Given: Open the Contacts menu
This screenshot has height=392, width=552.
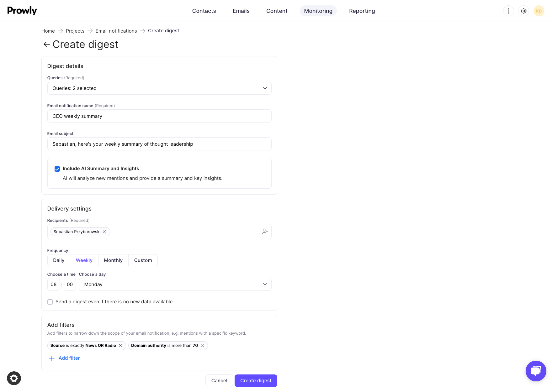Looking at the screenshot, I should [x=204, y=11].
